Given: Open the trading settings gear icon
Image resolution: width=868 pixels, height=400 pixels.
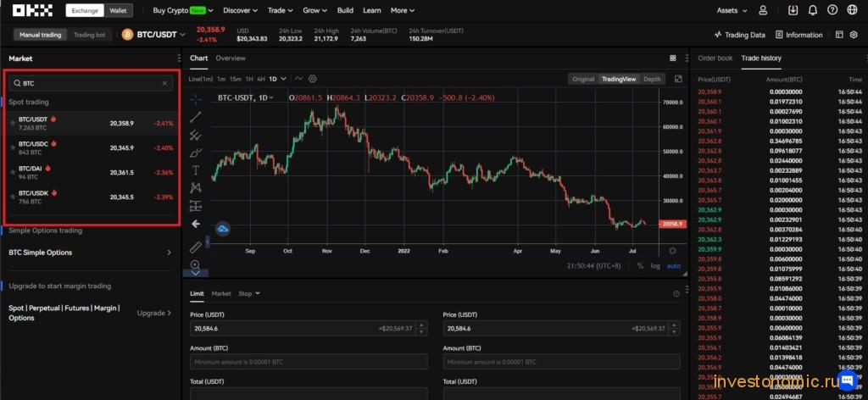Looking at the screenshot, I should click(x=854, y=34).
